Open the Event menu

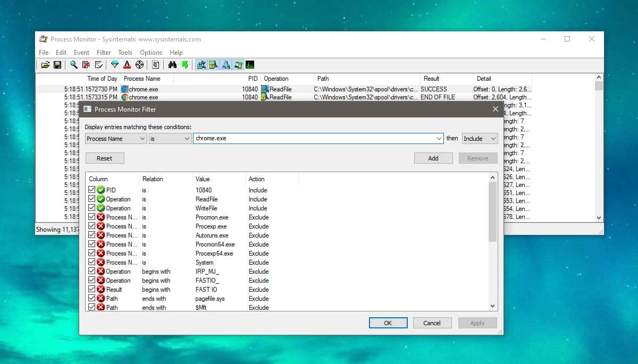pos(81,52)
